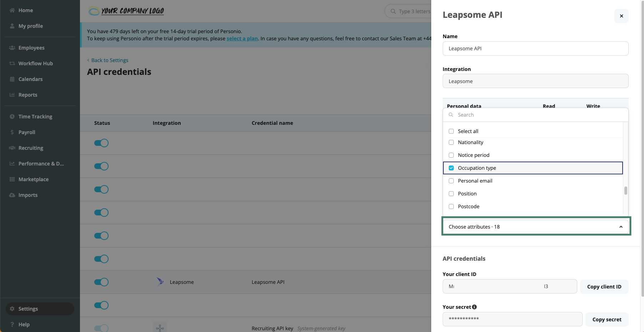Click the Marketplace grid icon
Viewport: 644px width, 332px height.
(12, 179)
